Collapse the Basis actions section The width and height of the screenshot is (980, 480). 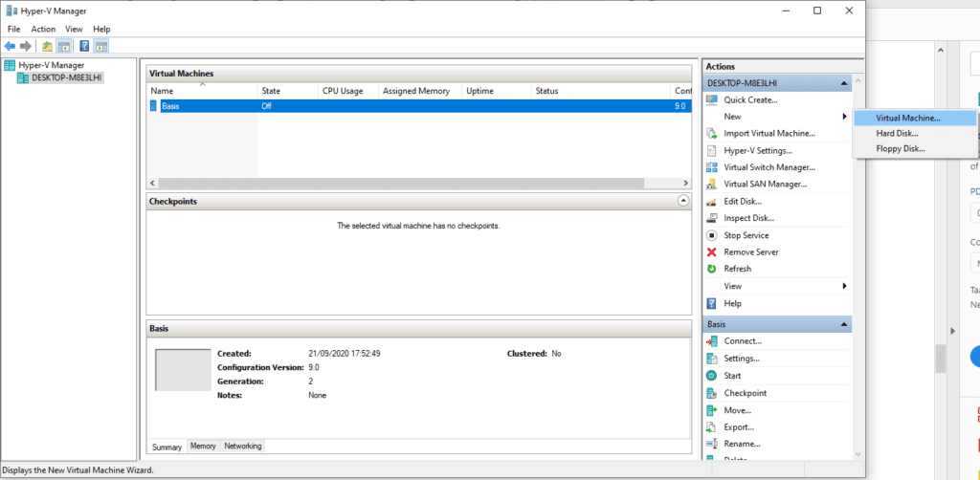844,324
